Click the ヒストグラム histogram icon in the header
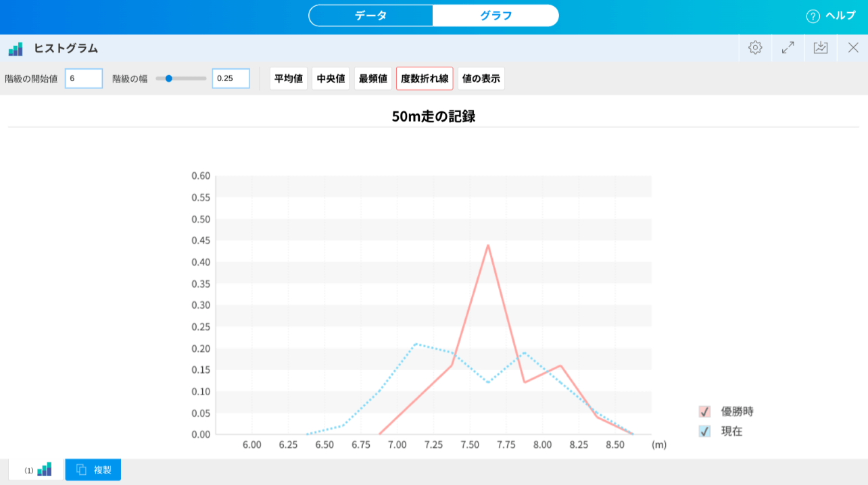The height and width of the screenshot is (485, 868). (x=16, y=48)
